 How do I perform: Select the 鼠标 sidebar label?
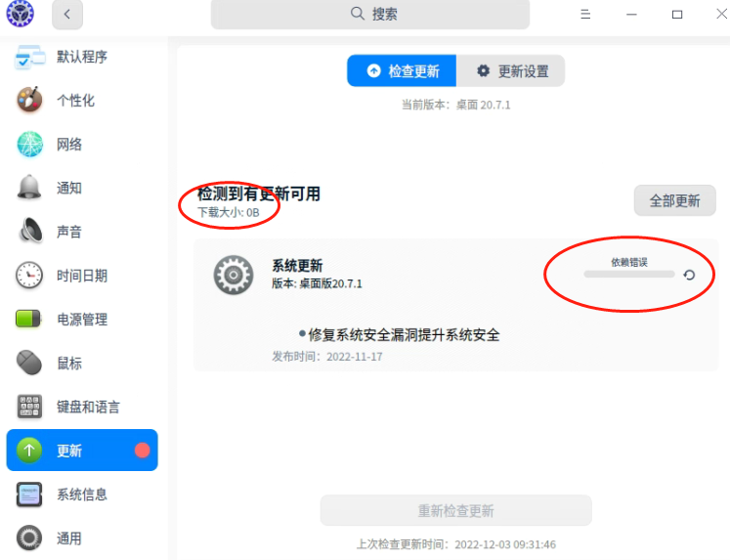click(69, 364)
